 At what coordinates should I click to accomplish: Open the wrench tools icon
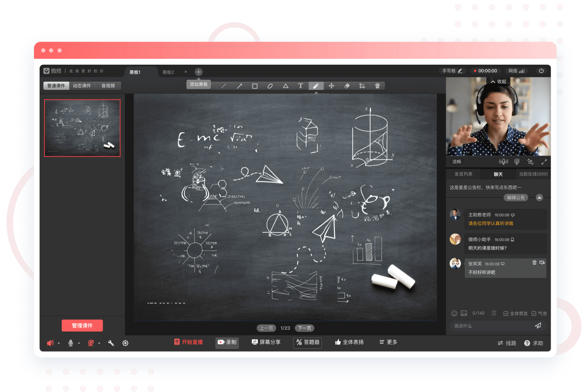point(111,343)
